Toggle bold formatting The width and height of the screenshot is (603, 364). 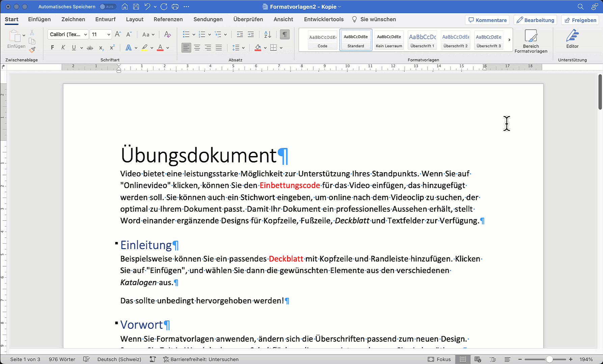(x=52, y=48)
